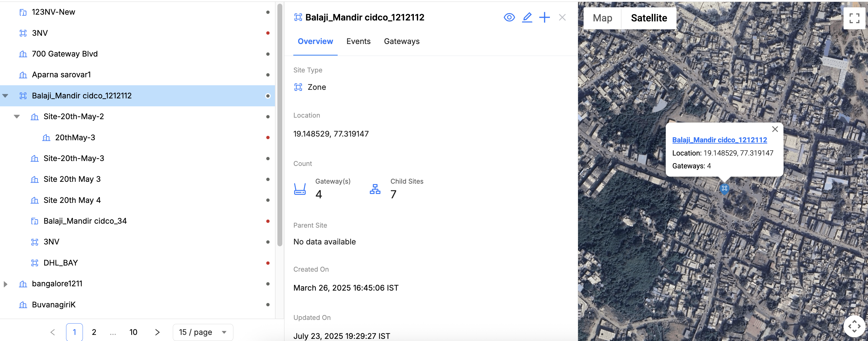Switch map to Satellite view

tap(649, 18)
